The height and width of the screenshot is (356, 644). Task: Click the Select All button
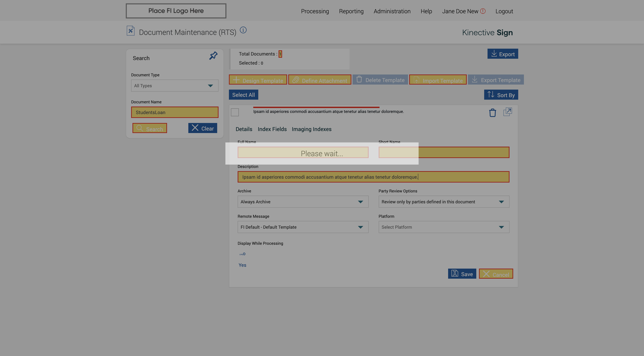point(243,95)
